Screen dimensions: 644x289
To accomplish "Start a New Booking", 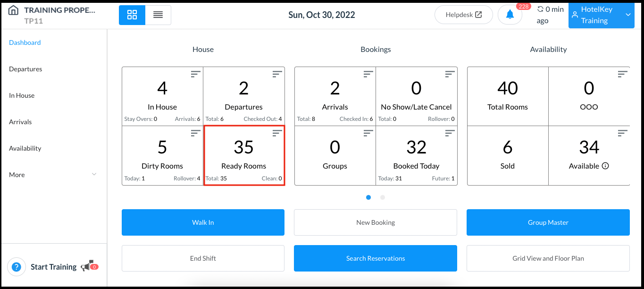I will point(375,222).
